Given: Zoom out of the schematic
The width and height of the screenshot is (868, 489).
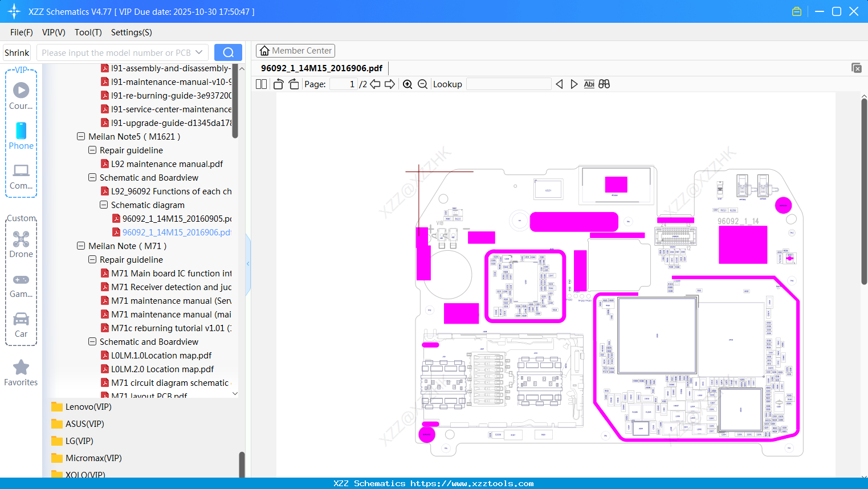Looking at the screenshot, I should [x=422, y=84].
